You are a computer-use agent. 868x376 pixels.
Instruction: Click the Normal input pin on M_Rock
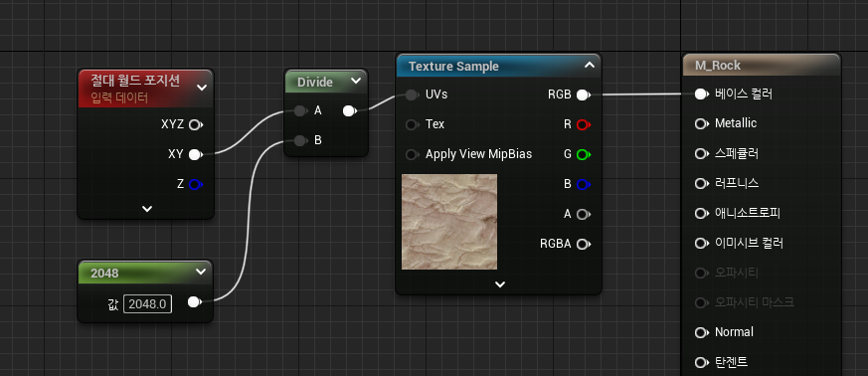tap(701, 333)
